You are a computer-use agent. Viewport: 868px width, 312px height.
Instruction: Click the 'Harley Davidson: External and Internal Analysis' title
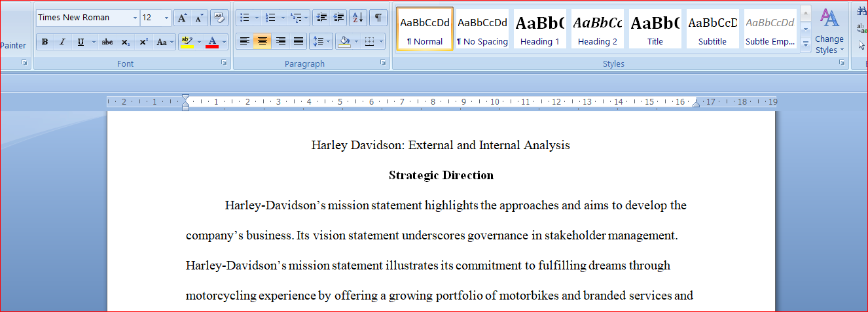pyautogui.click(x=441, y=145)
